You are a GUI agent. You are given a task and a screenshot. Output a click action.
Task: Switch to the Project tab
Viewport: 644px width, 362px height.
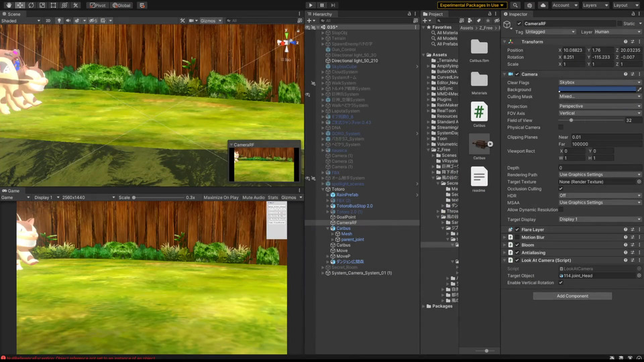click(x=433, y=14)
